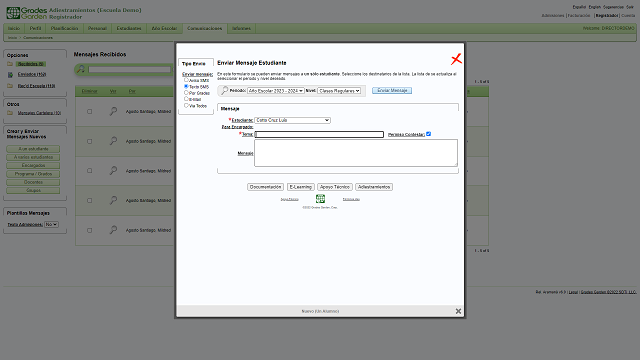Open the Recibidos folder link

point(31,64)
